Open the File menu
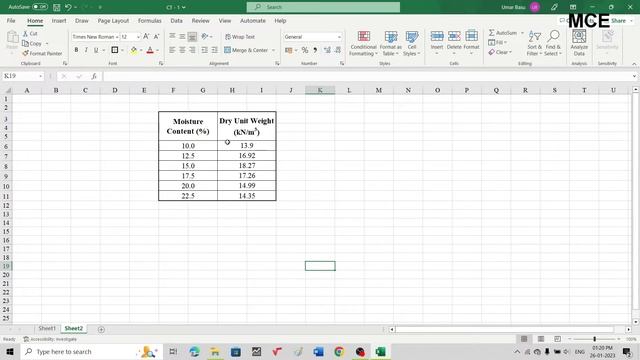 tap(11, 20)
